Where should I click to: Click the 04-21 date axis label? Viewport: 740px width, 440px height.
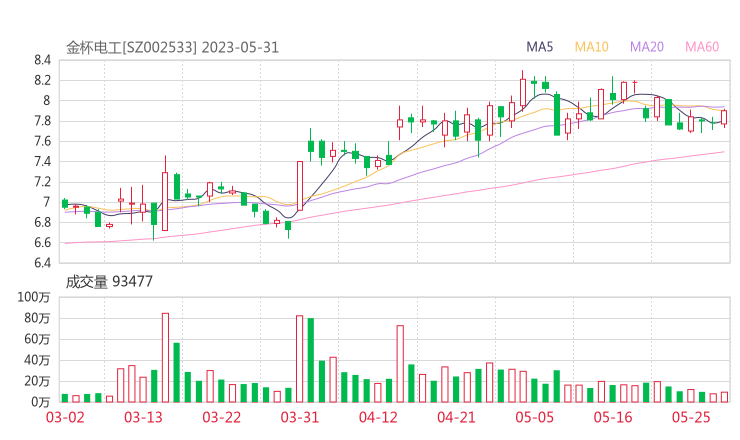456,417
